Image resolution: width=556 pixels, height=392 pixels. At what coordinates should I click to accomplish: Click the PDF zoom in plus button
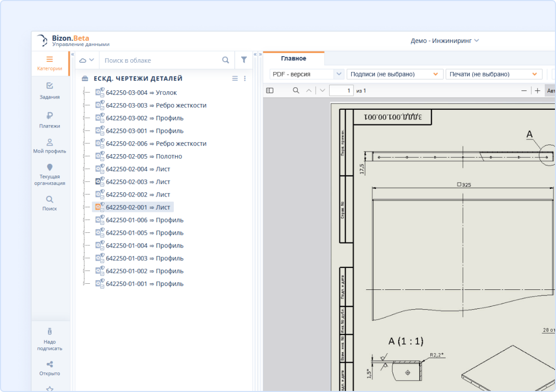click(x=537, y=90)
